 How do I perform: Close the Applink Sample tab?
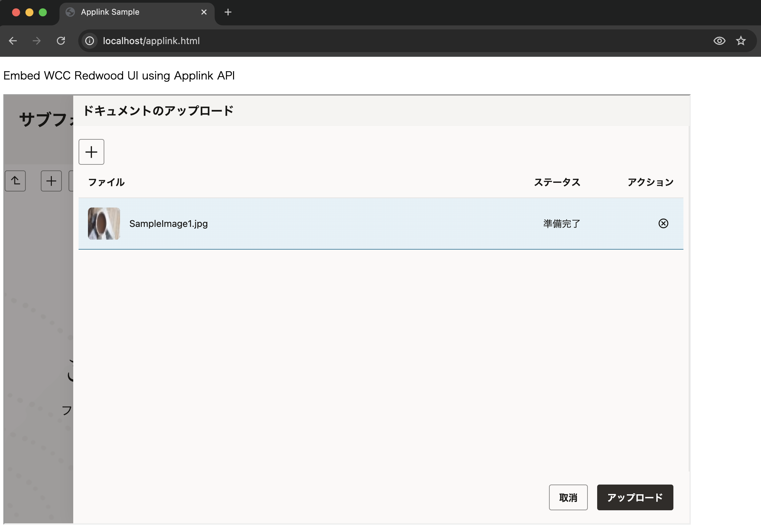(x=204, y=12)
